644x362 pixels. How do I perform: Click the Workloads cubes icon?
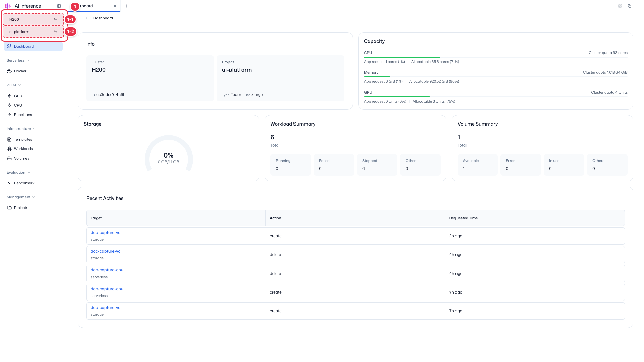pyautogui.click(x=9, y=149)
